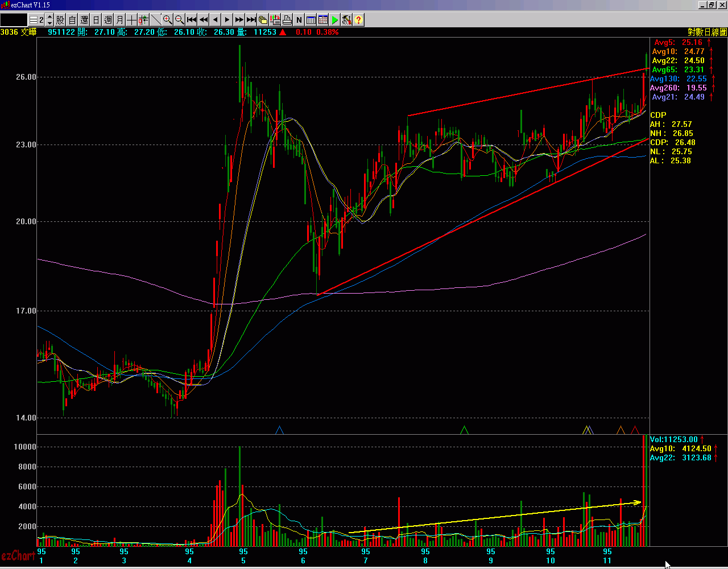
Task: Select the trend line drawing tool
Action: point(156,20)
